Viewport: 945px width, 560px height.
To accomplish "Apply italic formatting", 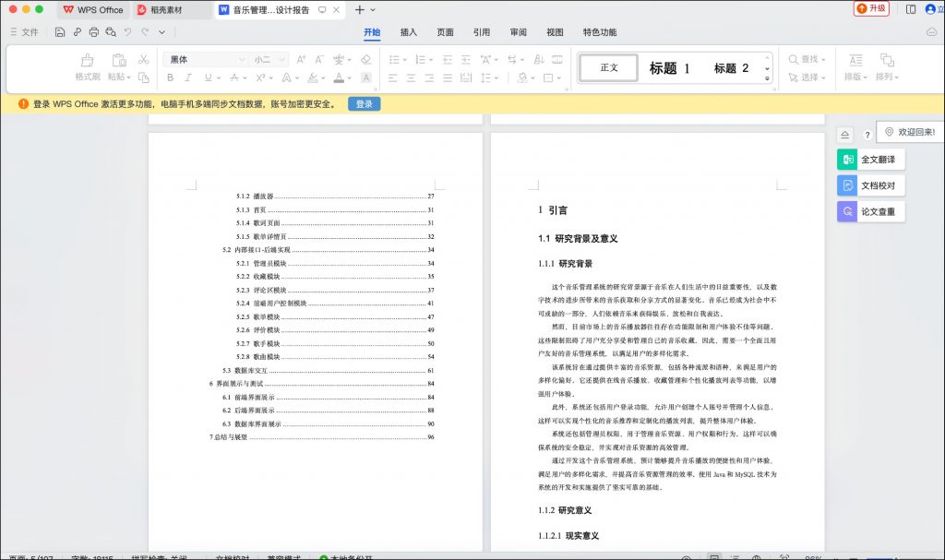I will pyautogui.click(x=187, y=77).
